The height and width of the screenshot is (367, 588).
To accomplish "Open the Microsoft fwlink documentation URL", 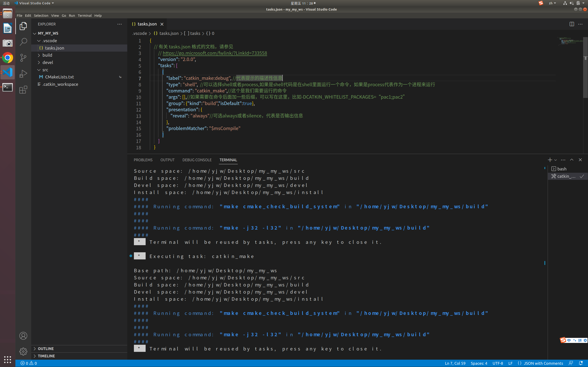I will click(215, 53).
